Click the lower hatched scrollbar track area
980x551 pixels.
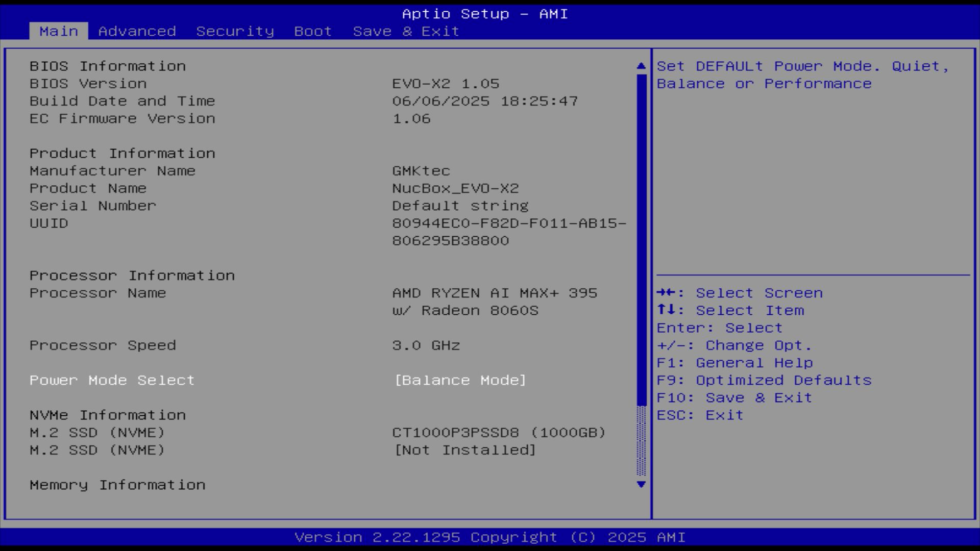tap(641, 441)
